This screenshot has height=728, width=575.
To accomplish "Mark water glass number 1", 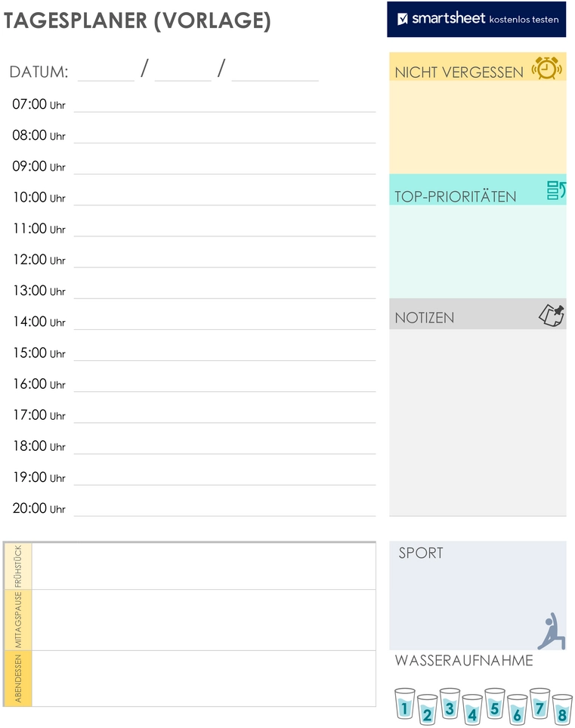I will tap(404, 704).
